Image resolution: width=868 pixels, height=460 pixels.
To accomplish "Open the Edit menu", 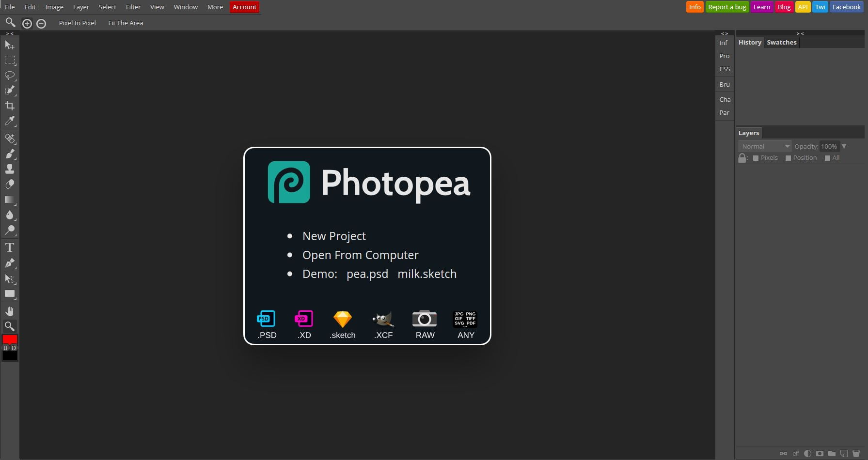I will (30, 7).
